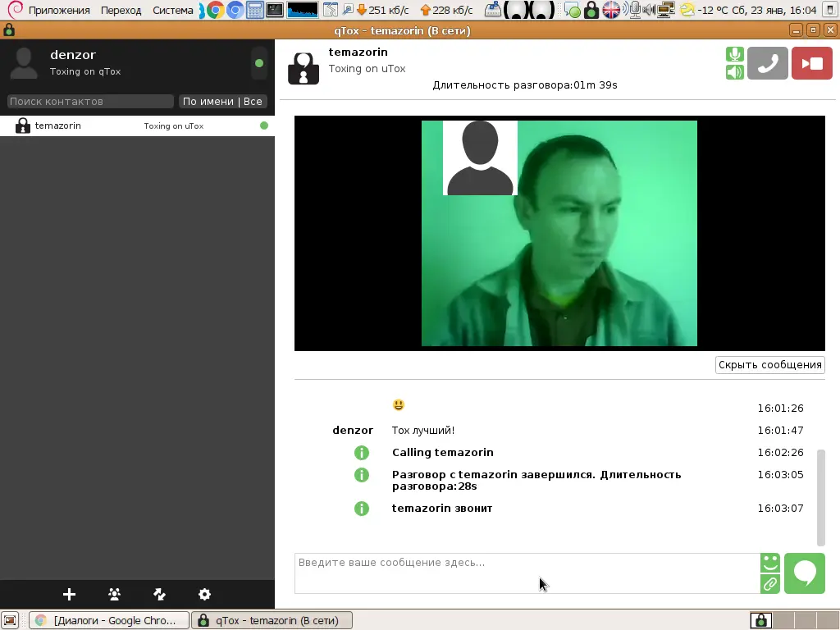Click 'Calling temazorin' log entry
The width and height of the screenshot is (840, 630).
[442, 452]
